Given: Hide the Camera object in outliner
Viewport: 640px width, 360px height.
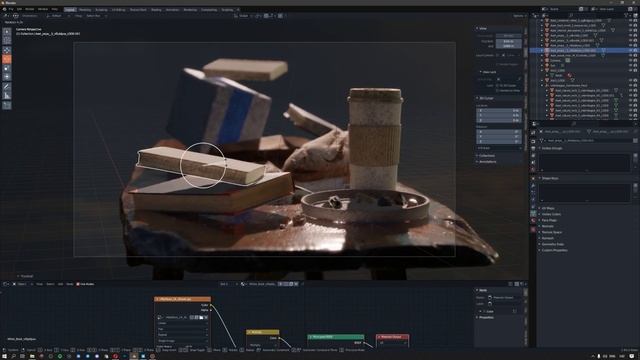Looking at the screenshot, I should coord(630,60).
